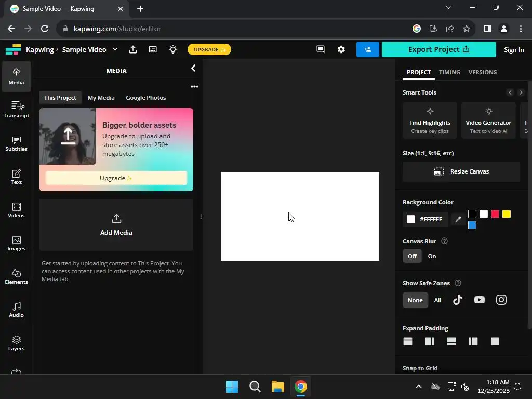Expand padding on the left side
This screenshot has width=532, height=399.
click(473, 341)
